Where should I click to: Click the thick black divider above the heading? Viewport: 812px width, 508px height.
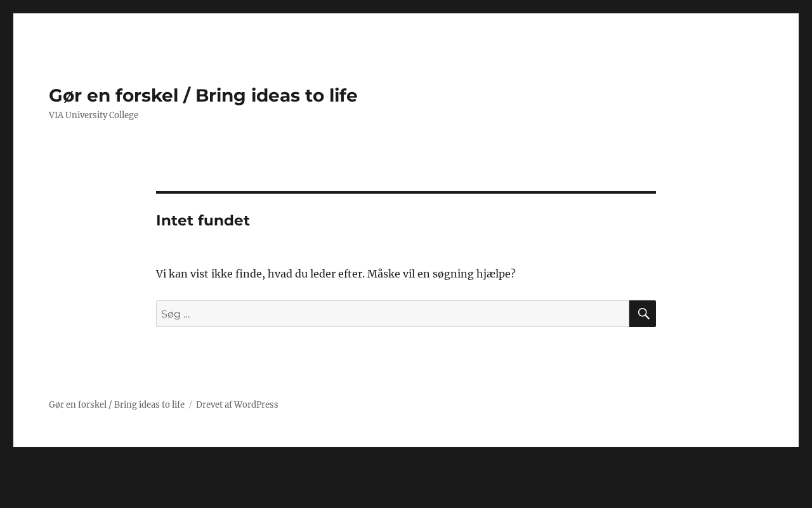coord(406,192)
